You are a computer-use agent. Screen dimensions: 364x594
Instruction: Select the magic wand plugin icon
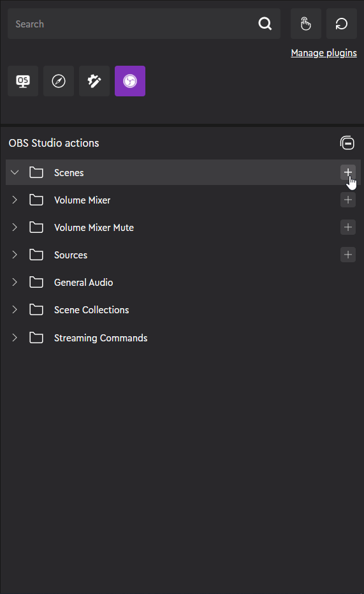click(94, 81)
